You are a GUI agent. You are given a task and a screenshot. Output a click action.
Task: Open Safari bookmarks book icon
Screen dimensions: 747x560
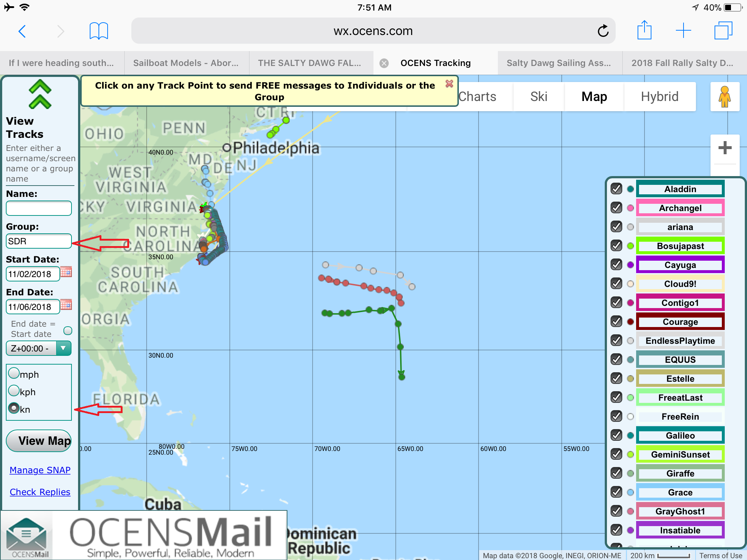[98, 31]
